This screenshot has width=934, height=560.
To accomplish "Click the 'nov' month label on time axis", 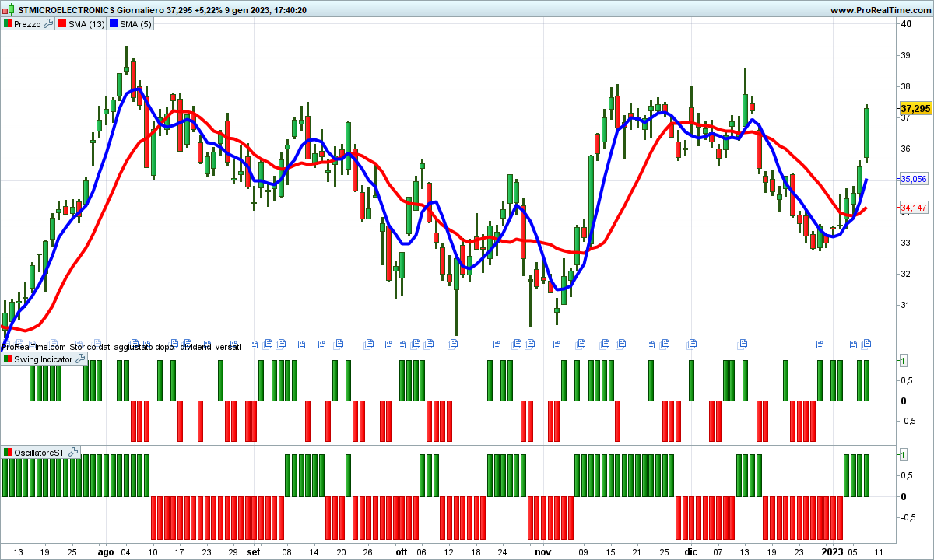I will tap(543, 551).
